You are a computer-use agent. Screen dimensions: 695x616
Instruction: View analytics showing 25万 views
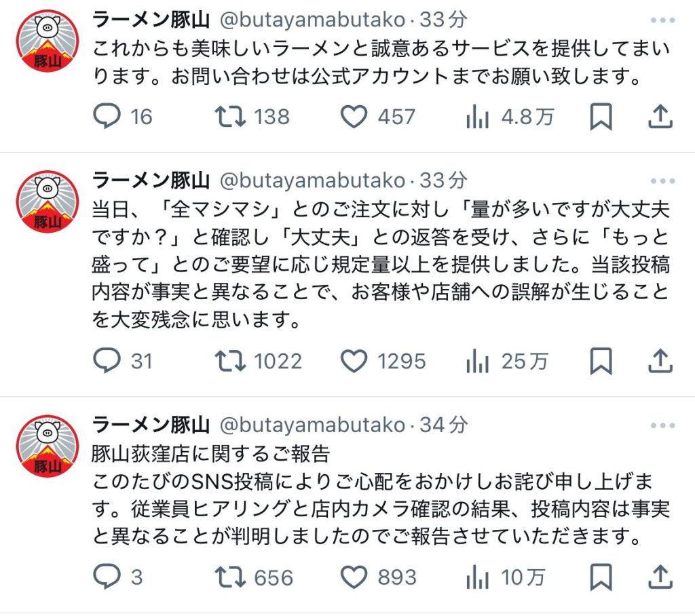[478, 361]
